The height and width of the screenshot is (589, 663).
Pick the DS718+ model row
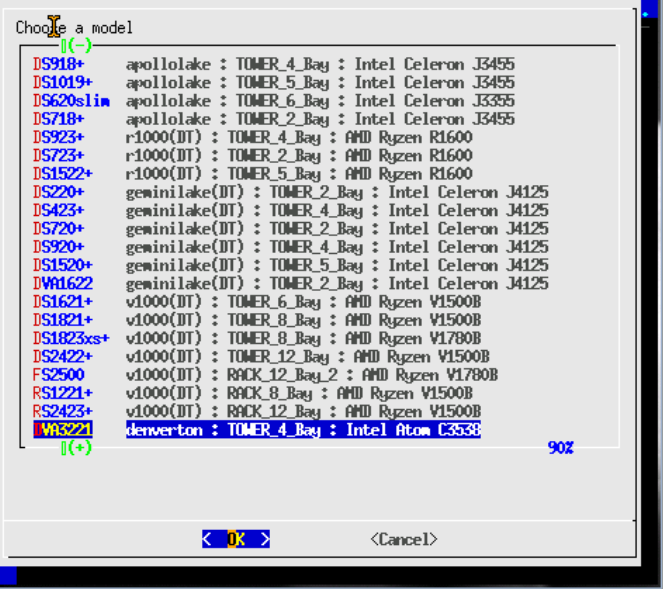click(274, 119)
